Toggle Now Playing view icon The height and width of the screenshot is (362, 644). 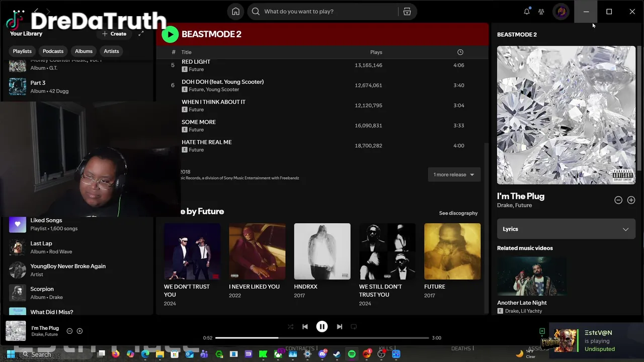(542, 331)
